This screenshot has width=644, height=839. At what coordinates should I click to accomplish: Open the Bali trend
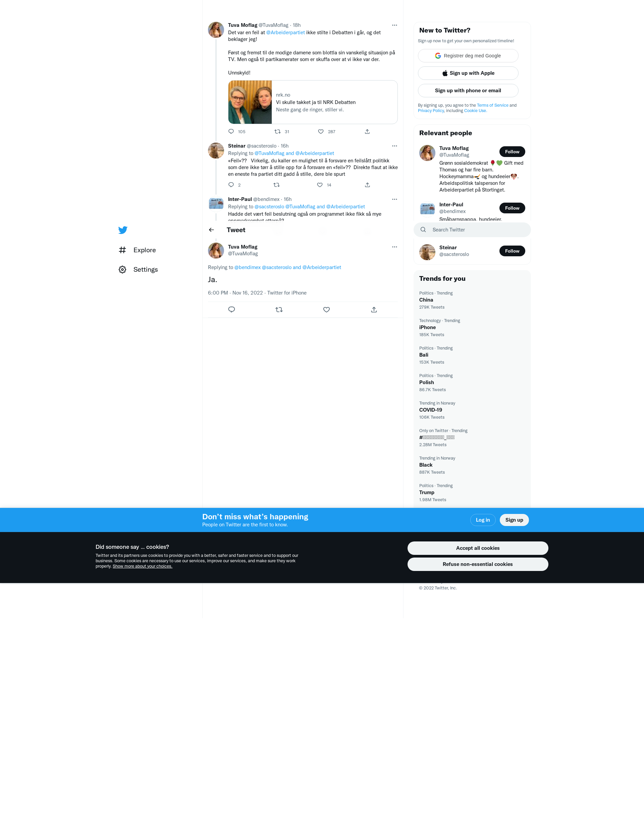472,355
